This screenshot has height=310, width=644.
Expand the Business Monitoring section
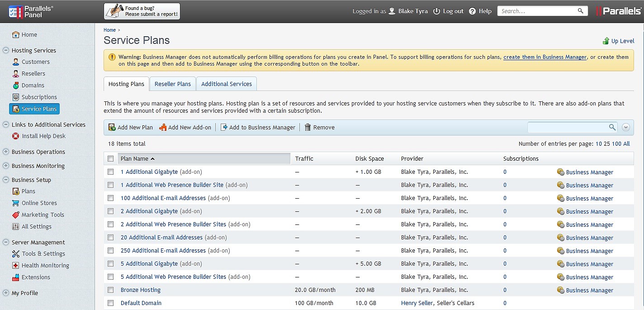(6, 166)
